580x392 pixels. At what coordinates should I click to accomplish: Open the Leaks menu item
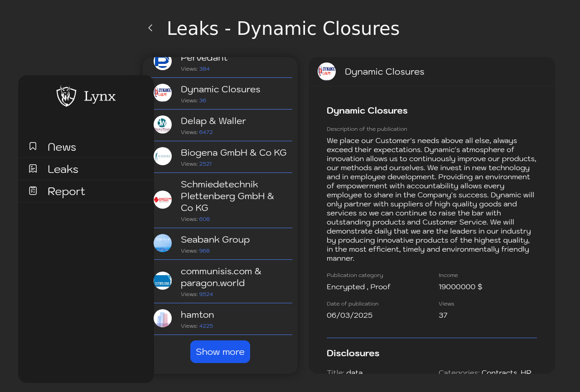click(86, 169)
